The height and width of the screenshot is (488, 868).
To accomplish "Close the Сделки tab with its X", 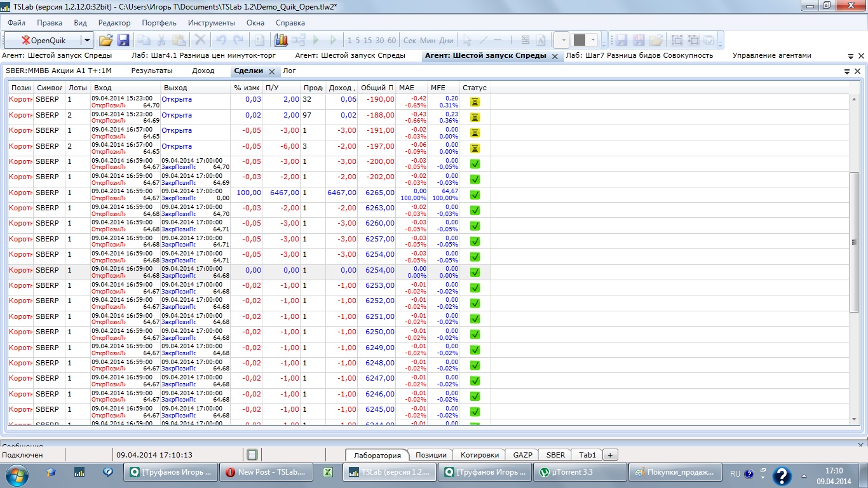I will click(271, 72).
